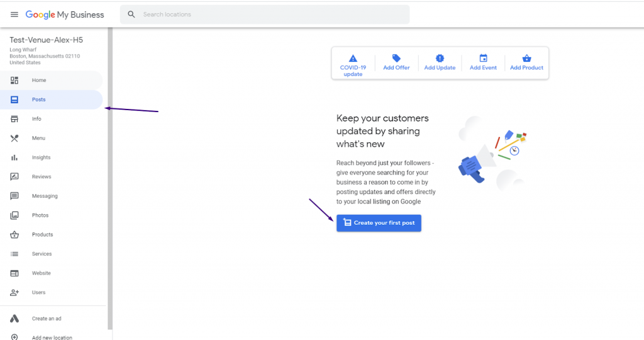Viewport: 644px width, 340px height.
Task: Choose the Add Update badge icon
Action: [440, 59]
